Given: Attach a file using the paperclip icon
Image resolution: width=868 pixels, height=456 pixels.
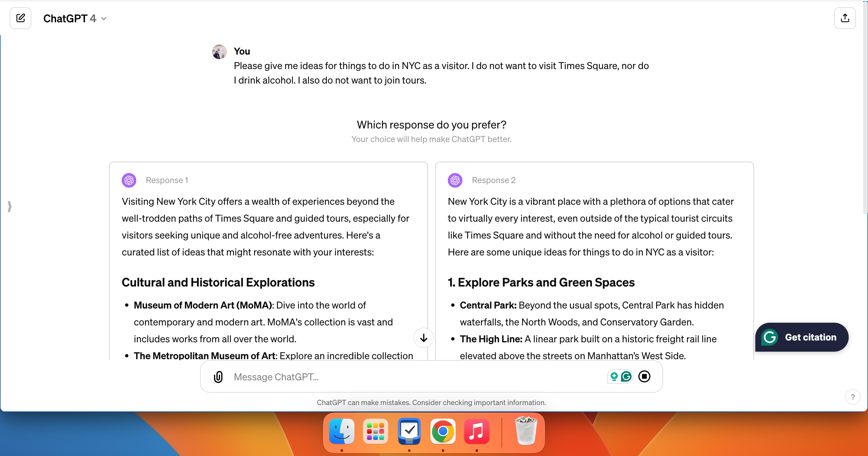Looking at the screenshot, I should click(x=218, y=377).
